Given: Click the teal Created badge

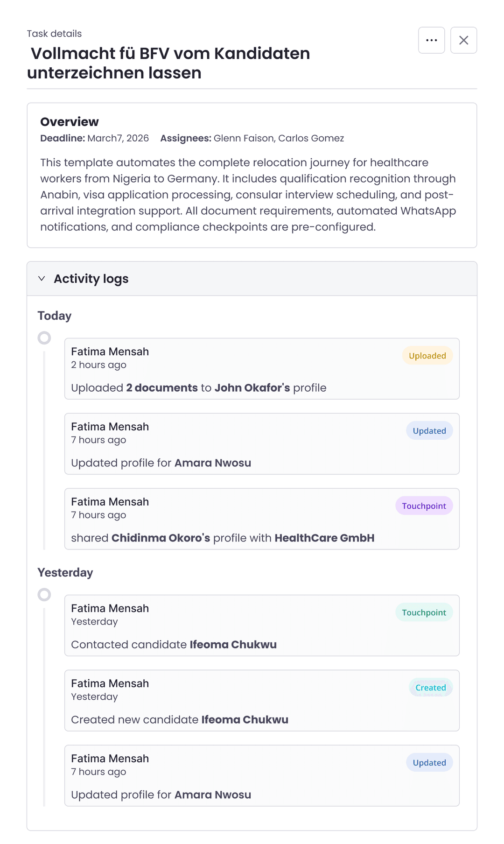Looking at the screenshot, I should coord(430,688).
